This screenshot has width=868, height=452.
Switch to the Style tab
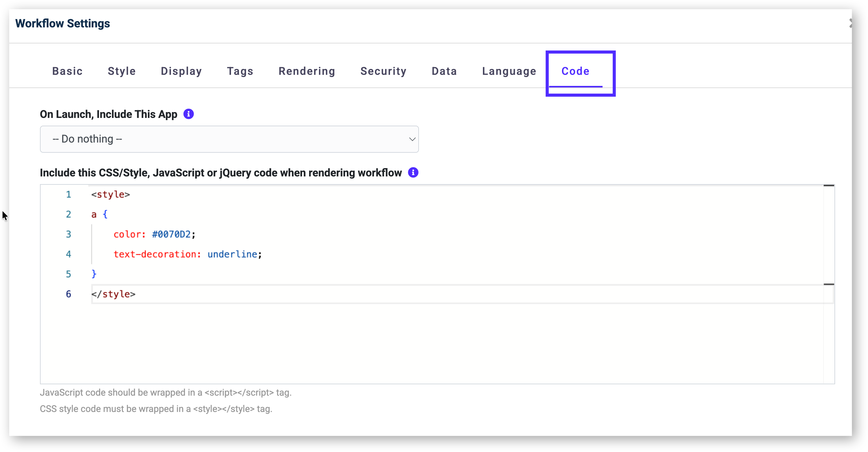[x=121, y=71]
